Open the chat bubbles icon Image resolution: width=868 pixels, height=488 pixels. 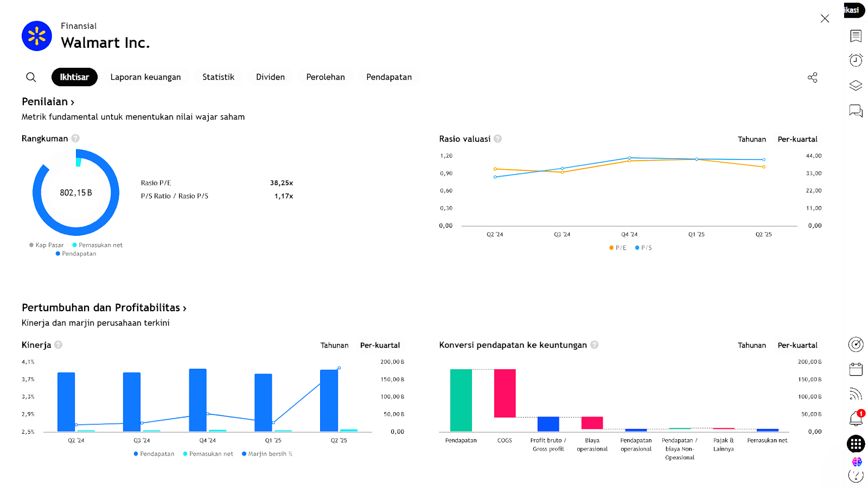tap(856, 111)
